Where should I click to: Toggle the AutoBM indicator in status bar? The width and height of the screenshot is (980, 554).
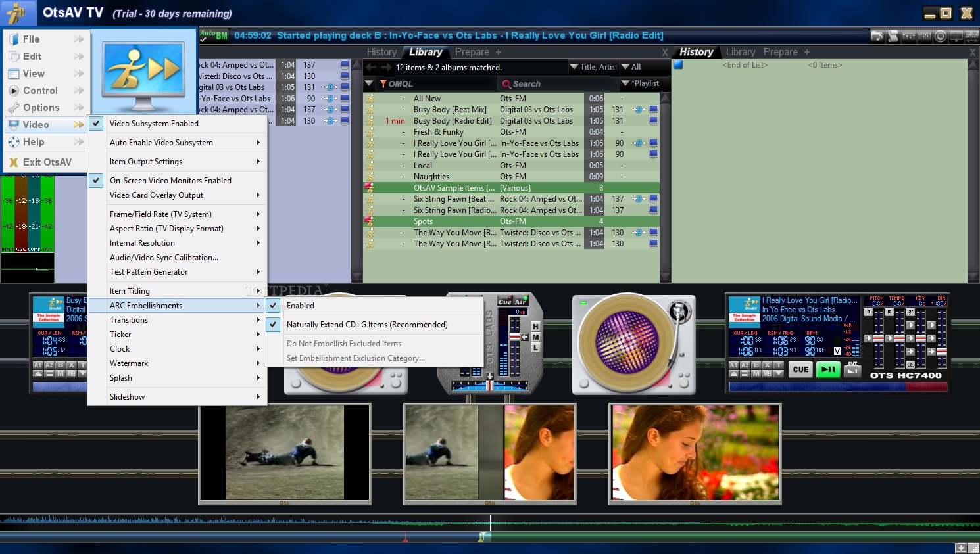pos(214,35)
